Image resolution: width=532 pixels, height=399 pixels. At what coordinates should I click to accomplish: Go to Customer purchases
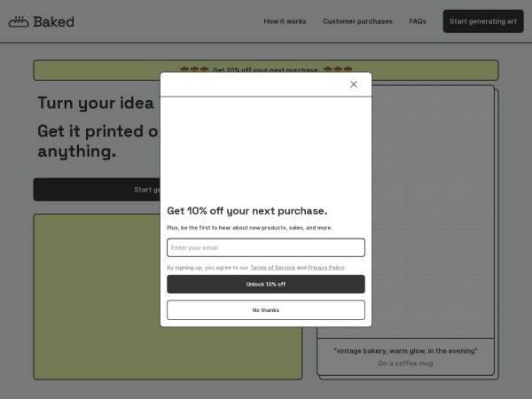coord(357,21)
